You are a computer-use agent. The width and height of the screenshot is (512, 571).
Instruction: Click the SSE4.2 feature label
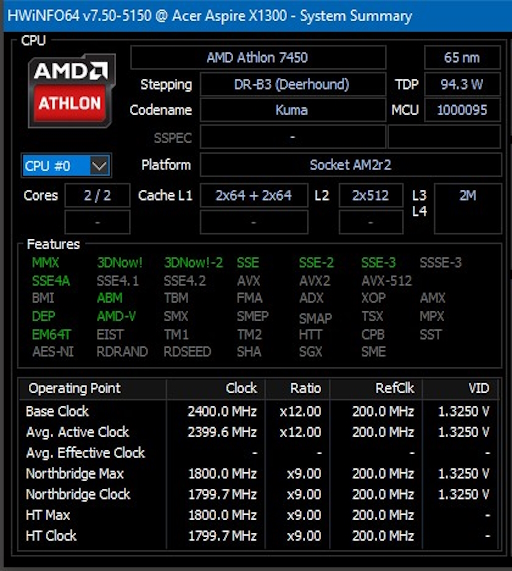(185, 281)
